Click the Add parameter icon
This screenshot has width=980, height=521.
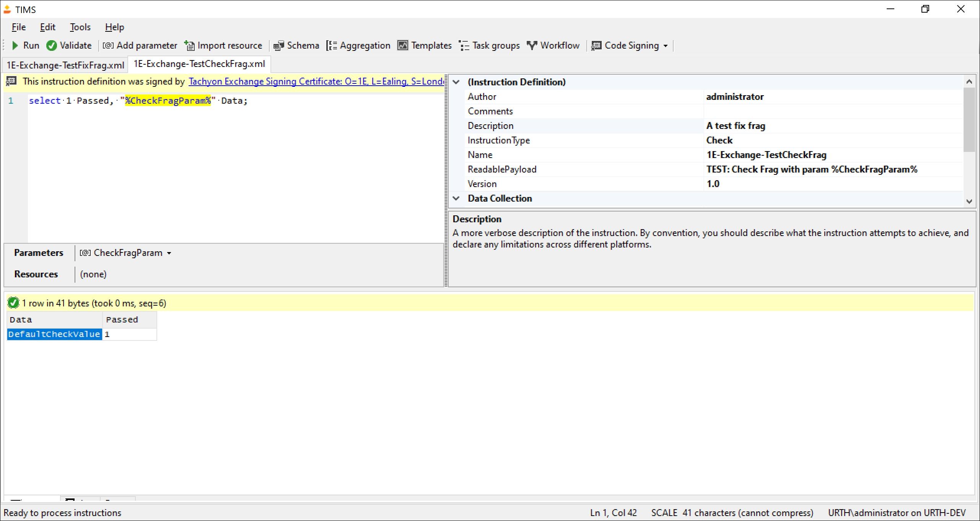click(108, 46)
